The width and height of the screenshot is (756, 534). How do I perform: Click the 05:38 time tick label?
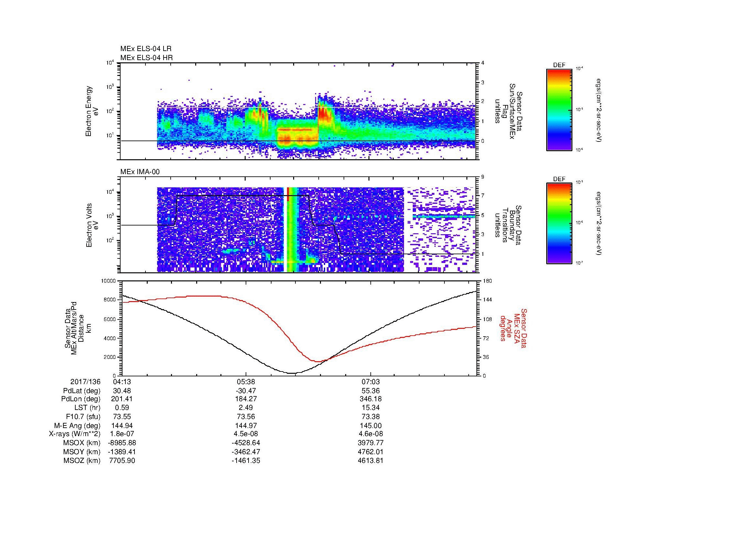246,382
